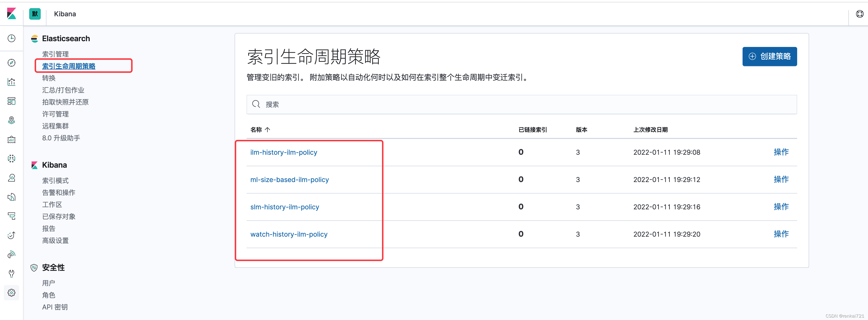The height and width of the screenshot is (320, 868).
Task: Open the Management gear icon in sidebar
Action: click(x=11, y=293)
